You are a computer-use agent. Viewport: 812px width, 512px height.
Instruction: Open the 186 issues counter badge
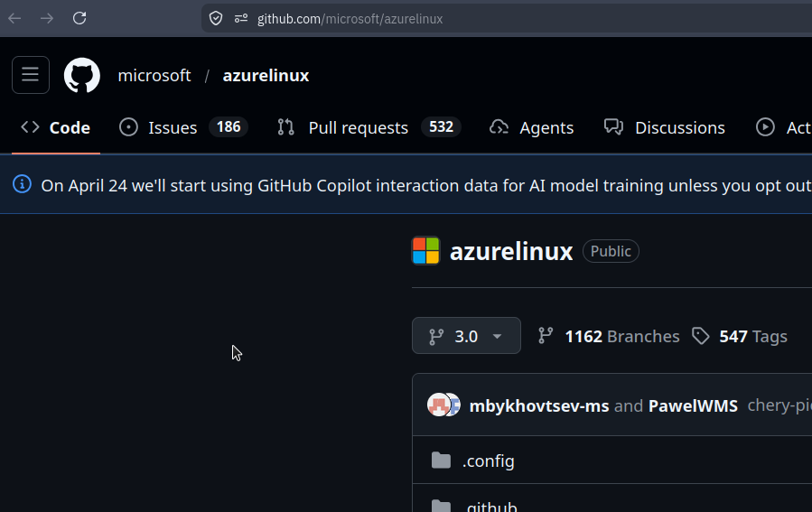229,126
